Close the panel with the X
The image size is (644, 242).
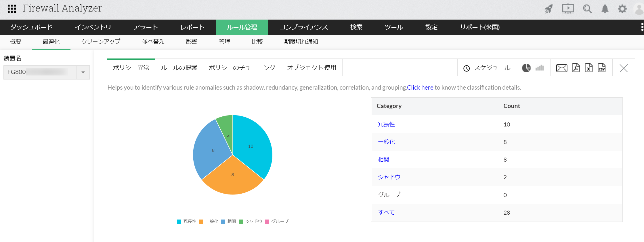click(624, 68)
